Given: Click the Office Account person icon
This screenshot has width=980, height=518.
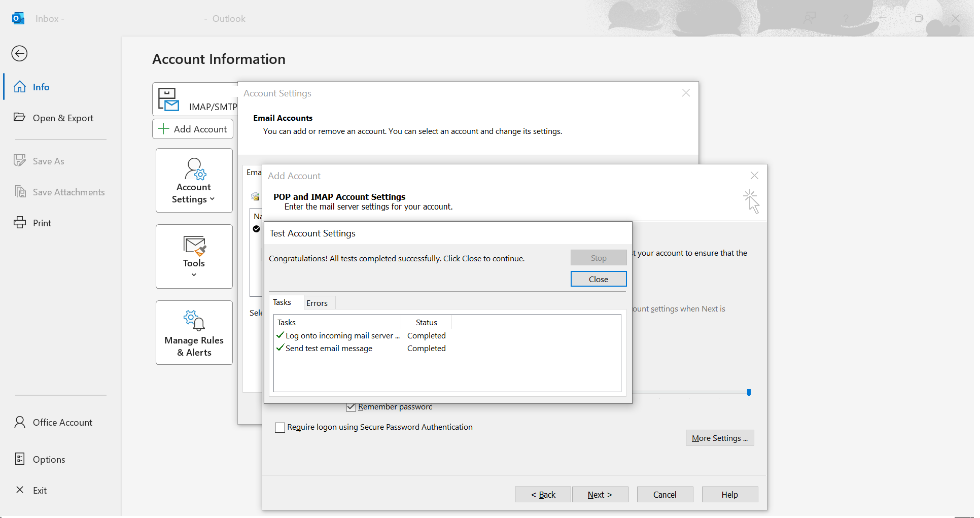Looking at the screenshot, I should tap(20, 422).
